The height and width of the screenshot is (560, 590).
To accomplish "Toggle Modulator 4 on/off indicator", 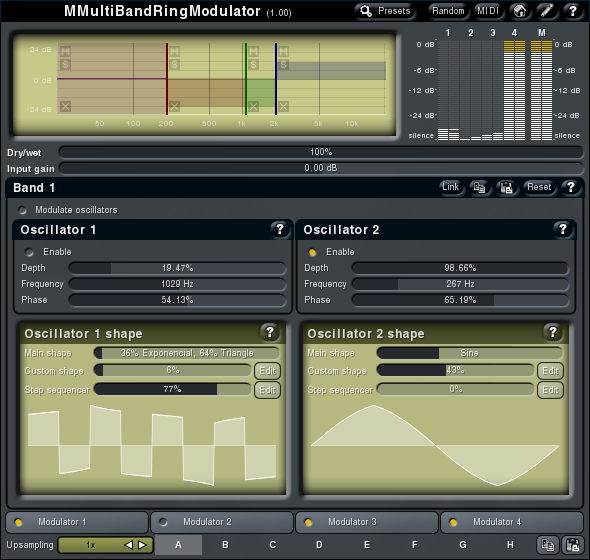I will point(453,522).
